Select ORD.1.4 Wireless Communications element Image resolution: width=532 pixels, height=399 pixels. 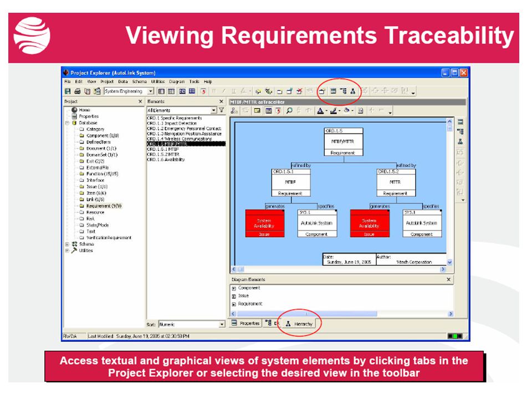tap(180, 139)
